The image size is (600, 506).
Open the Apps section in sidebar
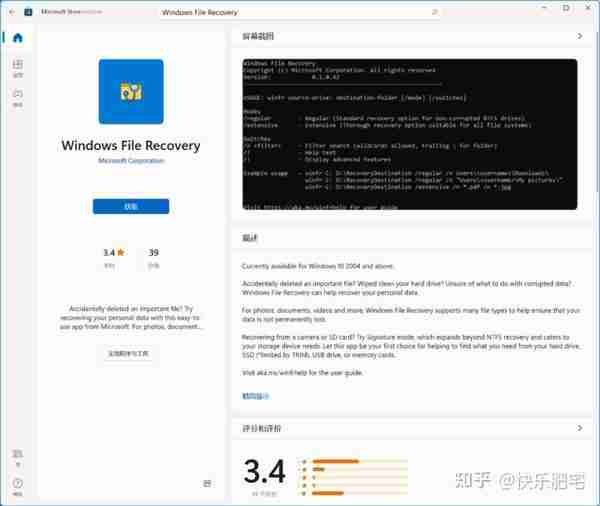point(18,68)
